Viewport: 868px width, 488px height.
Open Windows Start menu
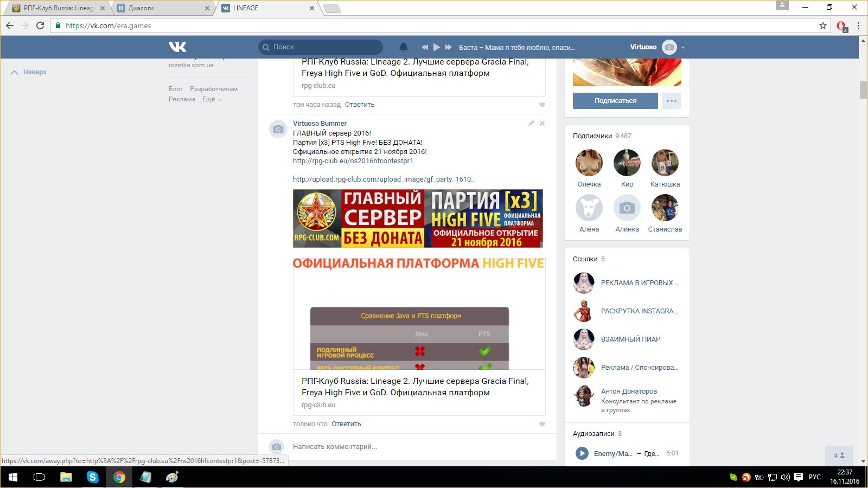click(13, 477)
